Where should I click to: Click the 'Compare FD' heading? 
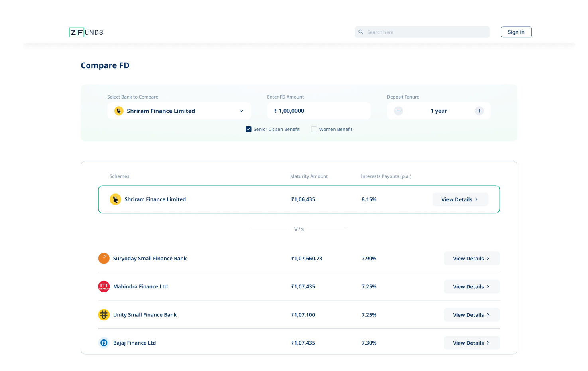[105, 65]
